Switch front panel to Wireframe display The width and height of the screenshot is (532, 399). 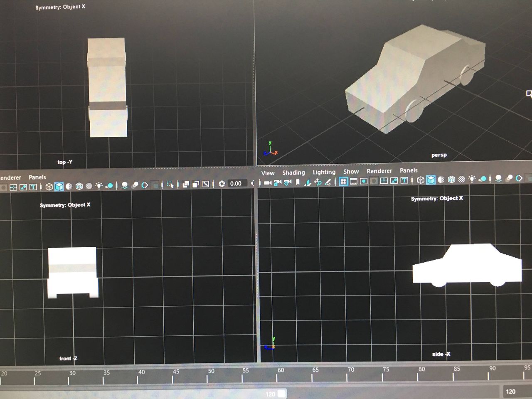49,187
